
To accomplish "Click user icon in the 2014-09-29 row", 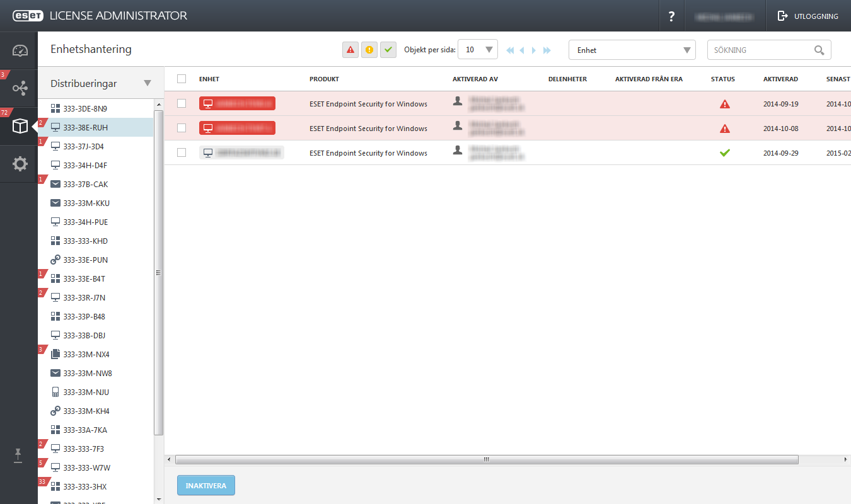I will pyautogui.click(x=458, y=150).
